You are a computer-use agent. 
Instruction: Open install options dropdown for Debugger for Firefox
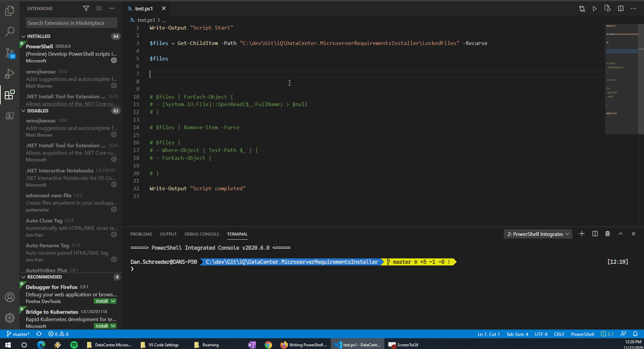pos(113,301)
